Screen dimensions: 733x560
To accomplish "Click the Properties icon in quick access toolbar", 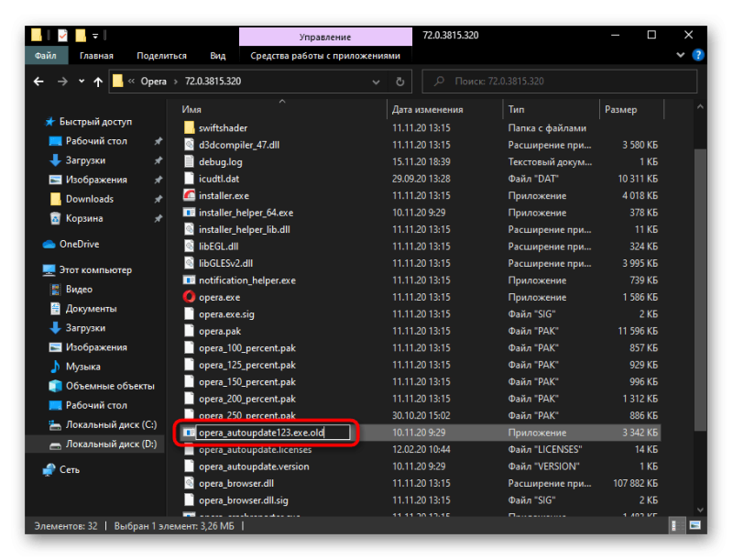I will (x=62, y=35).
